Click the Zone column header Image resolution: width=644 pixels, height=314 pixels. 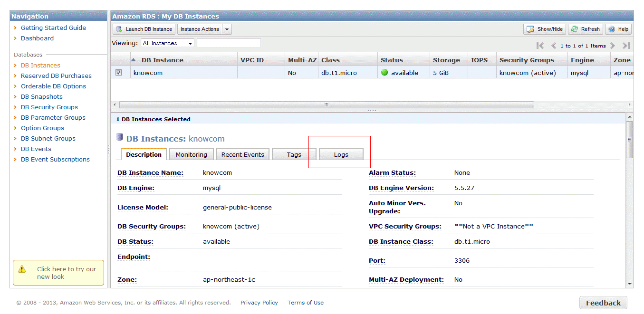(x=622, y=60)
